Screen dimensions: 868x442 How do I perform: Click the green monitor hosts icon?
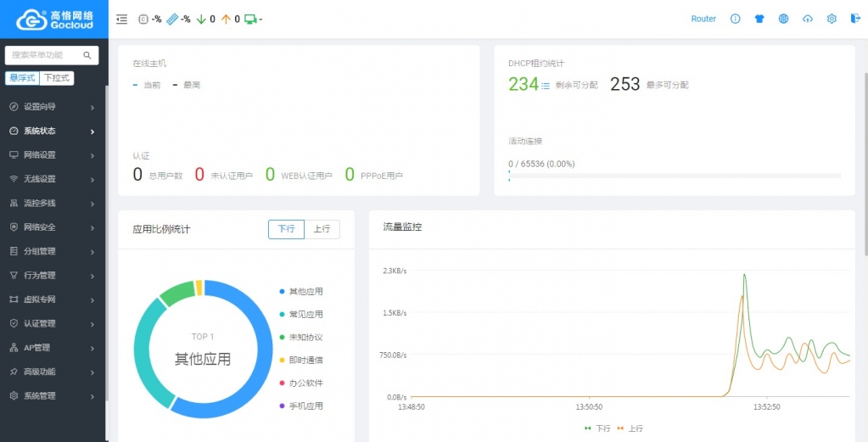[250, 19]
